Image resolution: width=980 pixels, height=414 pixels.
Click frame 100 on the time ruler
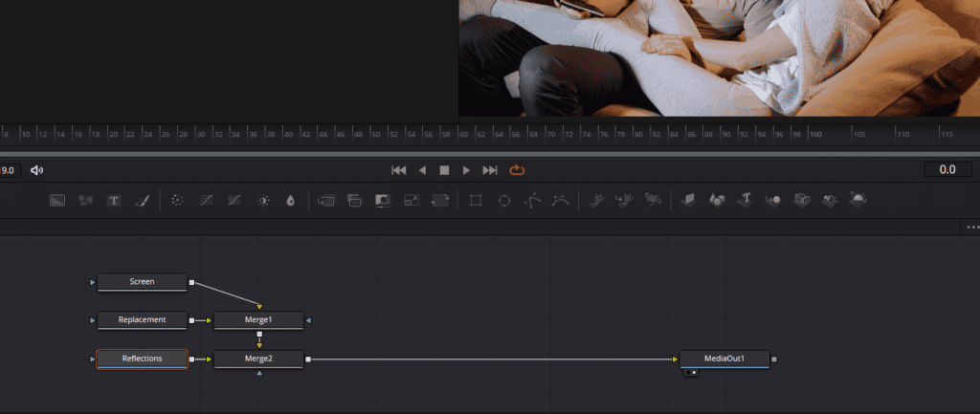pyautogui.click(x=815, y=134)
